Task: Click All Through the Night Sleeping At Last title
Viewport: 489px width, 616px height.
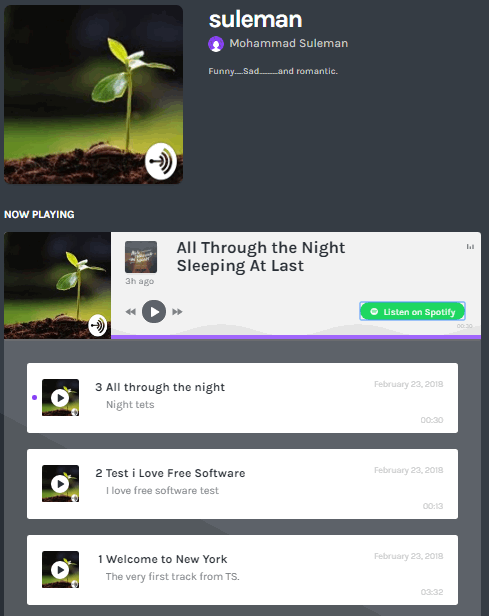Action: coord(261,257)
